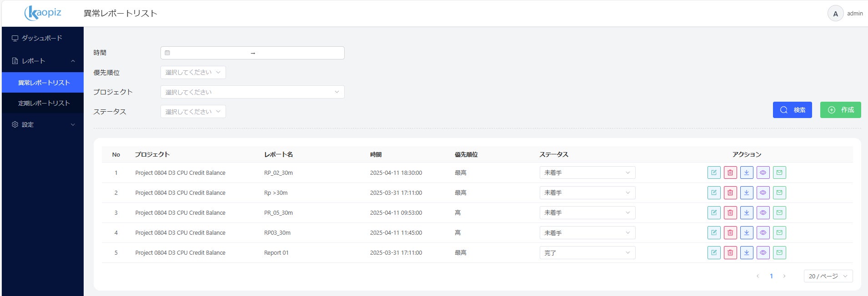Screen dimensions: 868x296
Task: Send mail for report PR_05_30m
Action: (x=779, y=212)
